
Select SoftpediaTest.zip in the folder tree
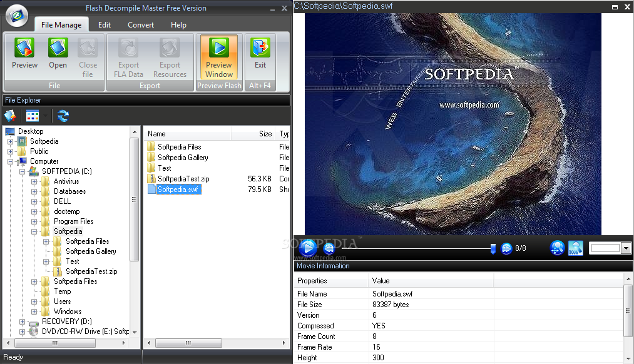(x=92, y=271)
